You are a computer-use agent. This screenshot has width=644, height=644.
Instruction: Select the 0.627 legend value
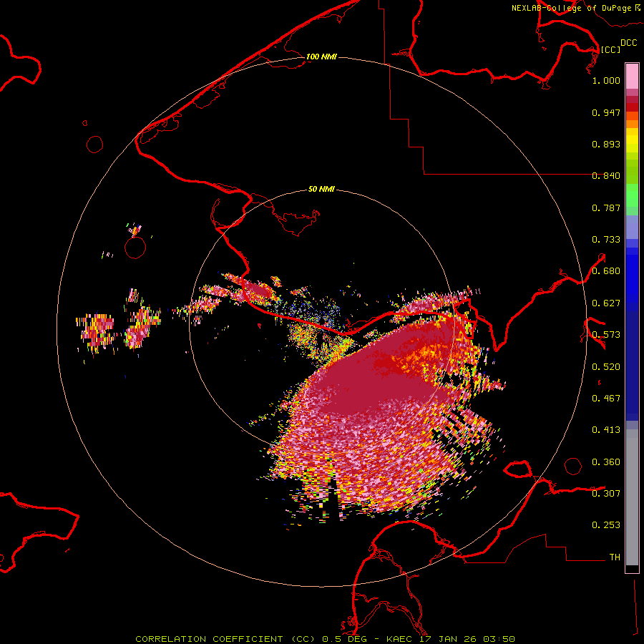(x=606, y=303)
